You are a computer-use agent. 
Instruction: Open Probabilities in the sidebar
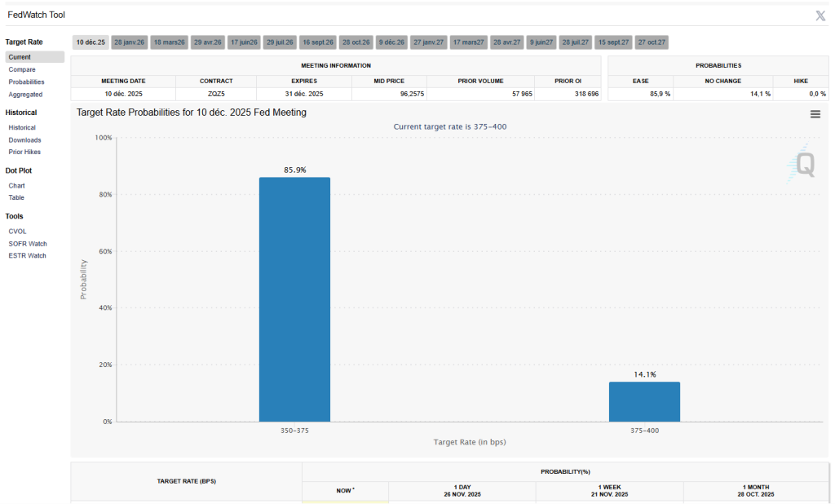[26, 82]
